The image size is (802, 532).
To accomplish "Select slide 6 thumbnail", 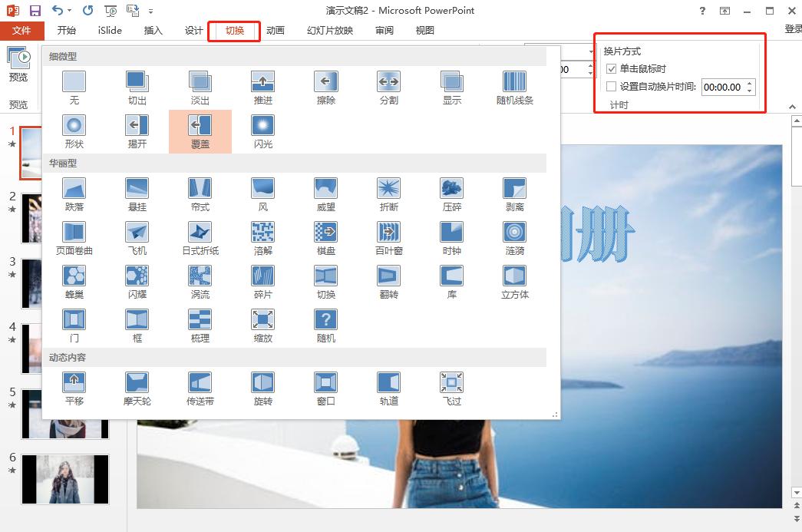I will (65, 479).
